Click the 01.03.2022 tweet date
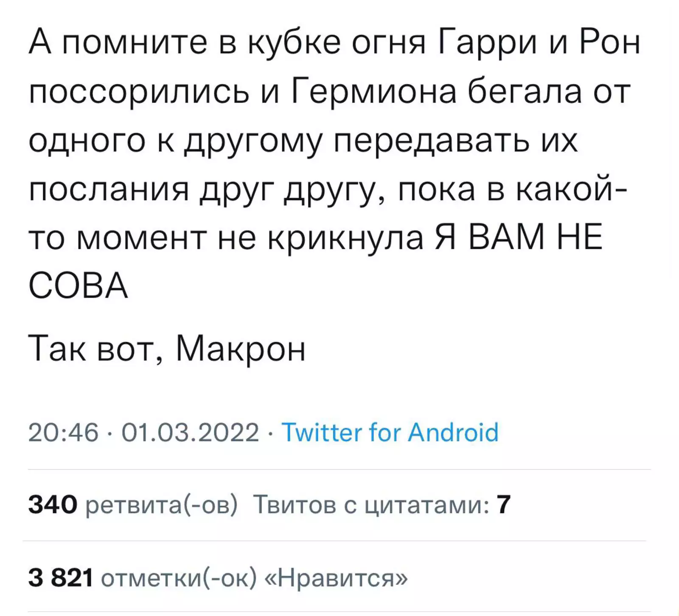 pyautogui.click(x=190, y=433)
